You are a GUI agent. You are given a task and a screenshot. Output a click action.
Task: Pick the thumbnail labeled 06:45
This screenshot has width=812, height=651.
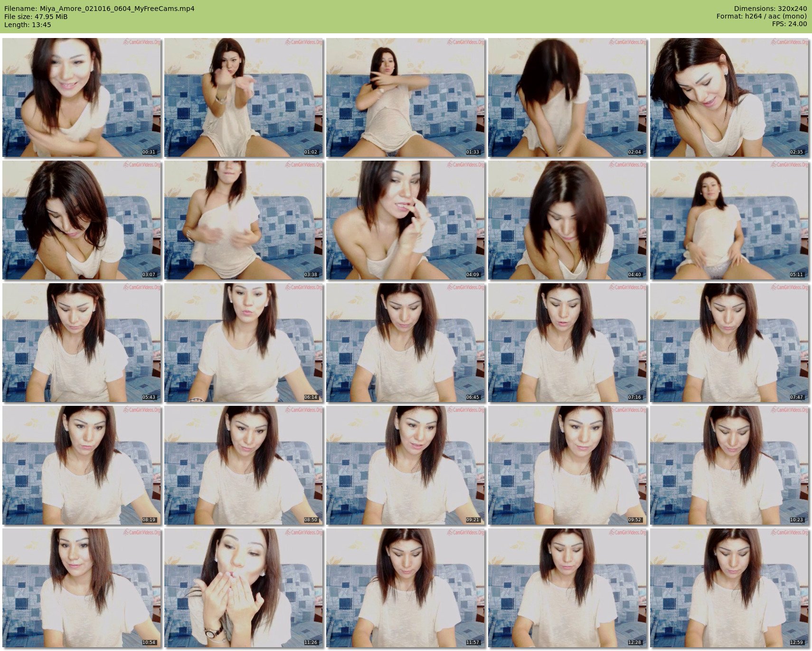pos(406,343)
